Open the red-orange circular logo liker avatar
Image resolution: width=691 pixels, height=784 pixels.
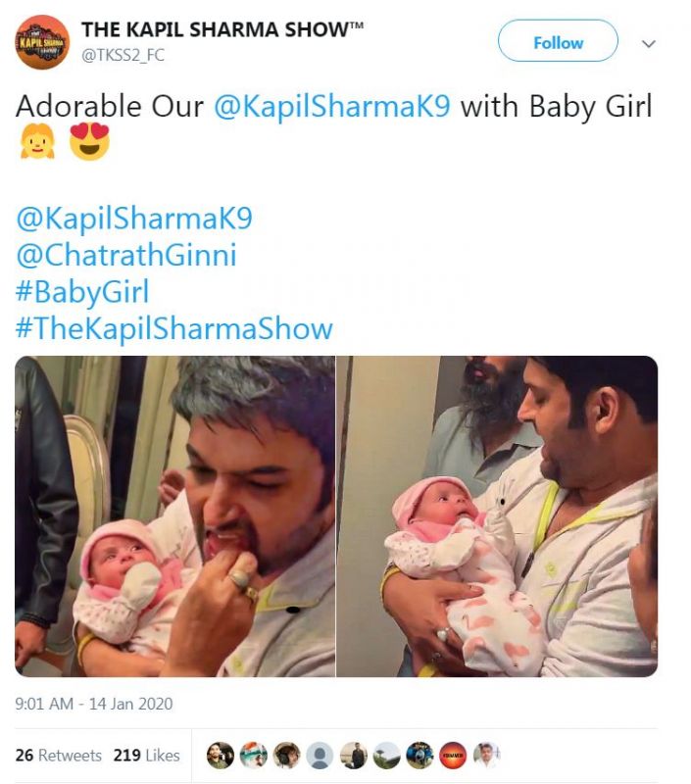(453, 755)
